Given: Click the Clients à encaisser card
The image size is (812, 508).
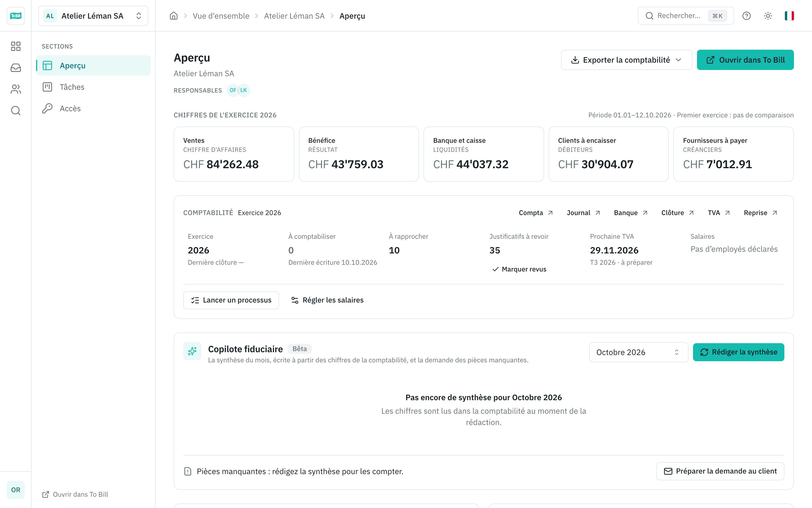Looking at the screenshot, I should [608, 154].
